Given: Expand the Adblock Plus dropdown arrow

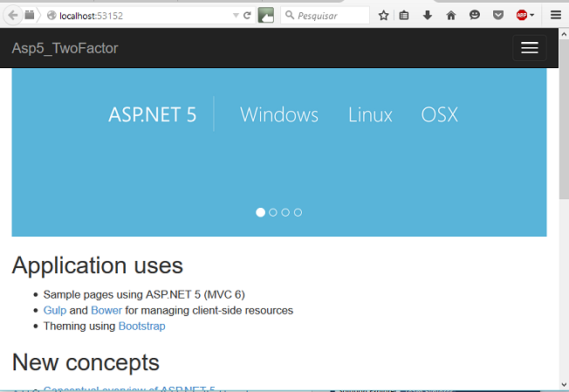Looking at the screenshot, I should 532,15.
